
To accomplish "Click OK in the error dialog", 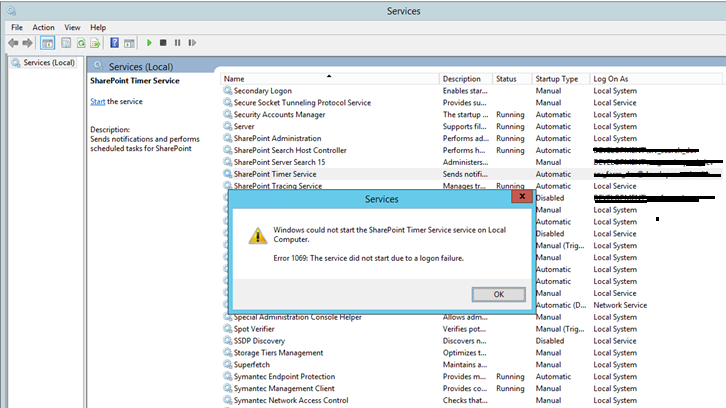I will click(x=499, y=294).
